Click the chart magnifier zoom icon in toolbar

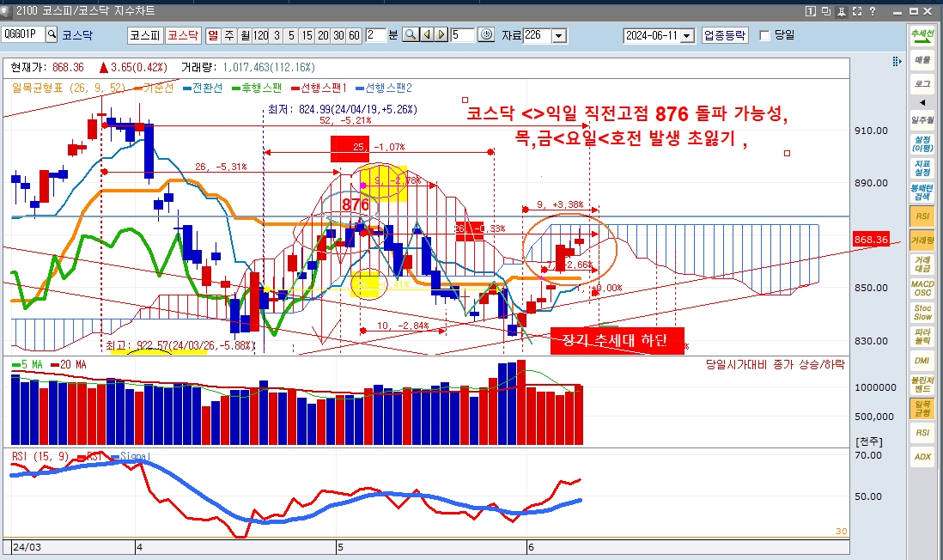click(411, 35)
